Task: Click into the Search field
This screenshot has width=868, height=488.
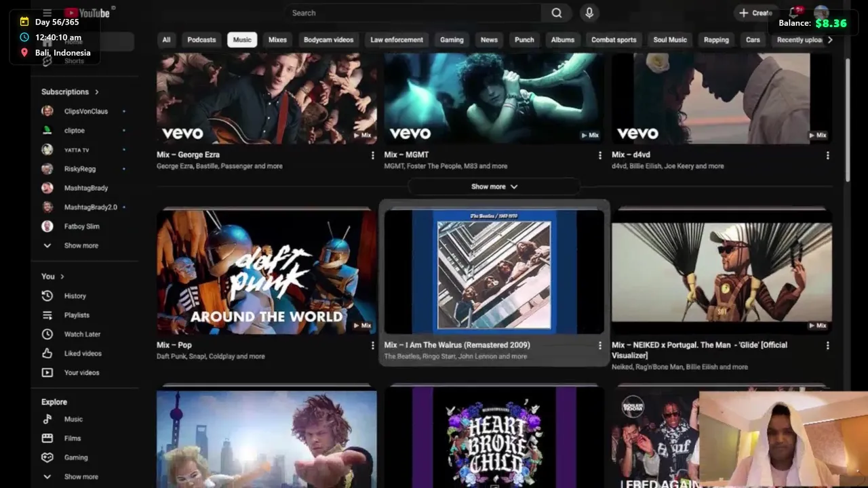Action: tap(412, 13)
